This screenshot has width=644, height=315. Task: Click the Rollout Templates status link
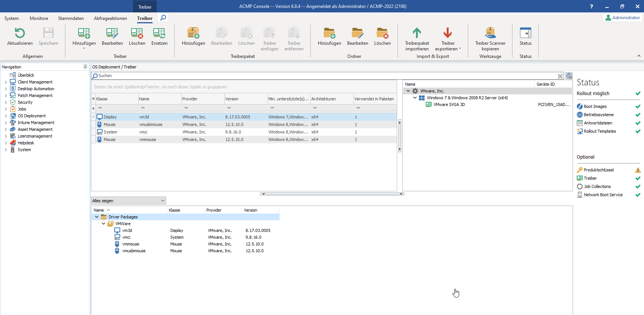pyautogui.click(x=600, y=131)
